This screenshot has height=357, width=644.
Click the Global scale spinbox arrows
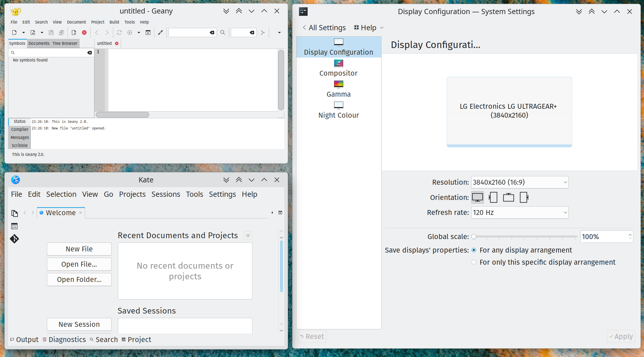click(x=630, y=236)
